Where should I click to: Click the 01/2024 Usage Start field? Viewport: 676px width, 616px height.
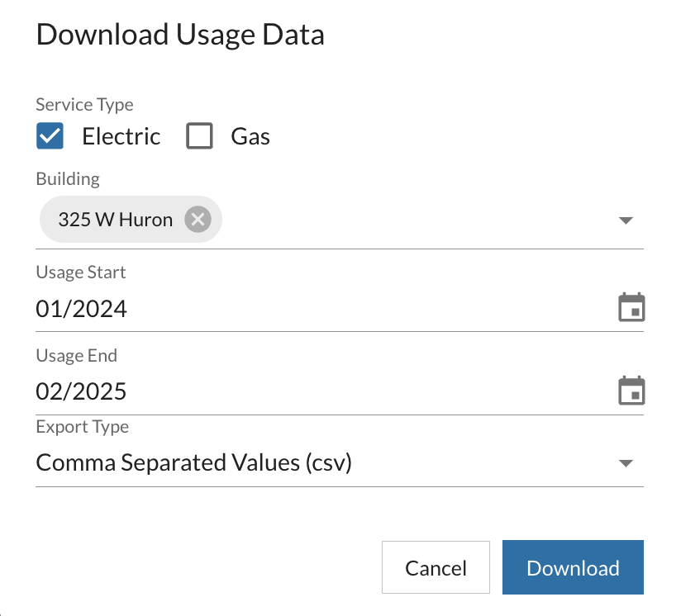pyautogui.click(x=82, y=309)
